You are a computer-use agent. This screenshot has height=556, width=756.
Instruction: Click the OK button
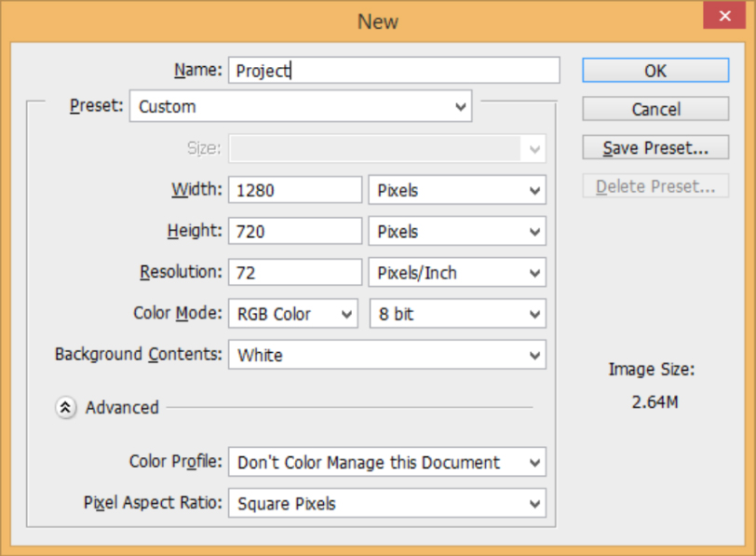[x=655, y=71]
